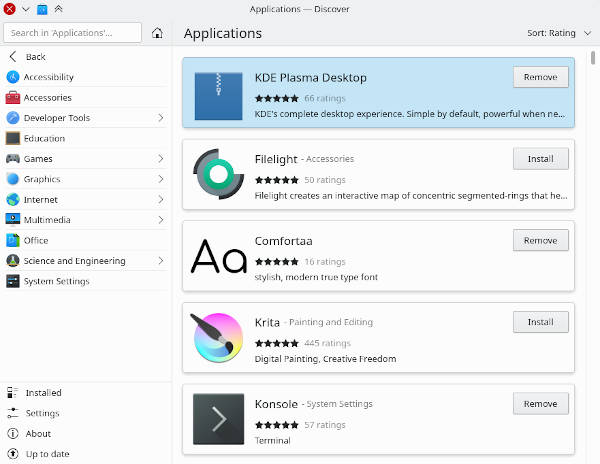The width and height of the screenshot is (600, 464).
Task: Click the red Accessories toolbox icon
Action: (x=13, y=98)
